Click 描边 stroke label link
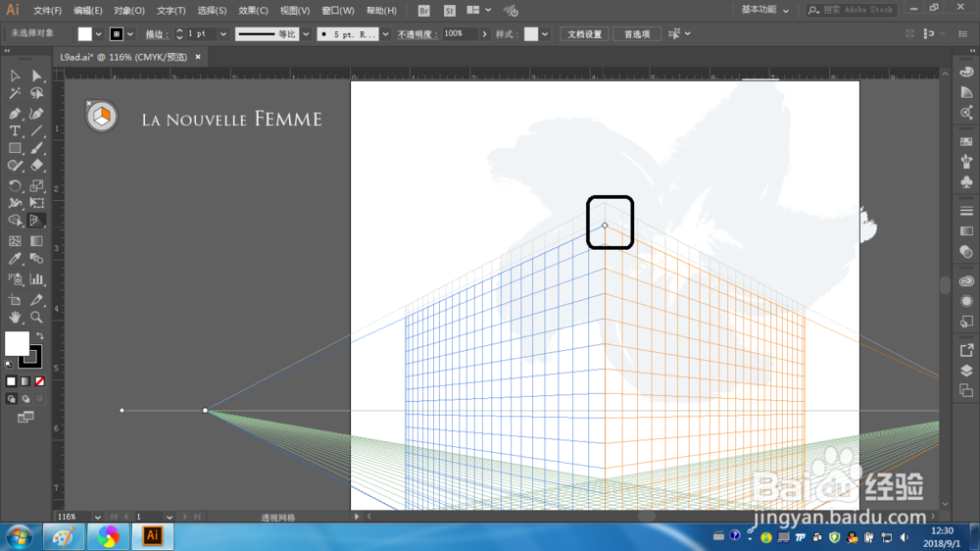980x551 pixels. coord(157,34)
